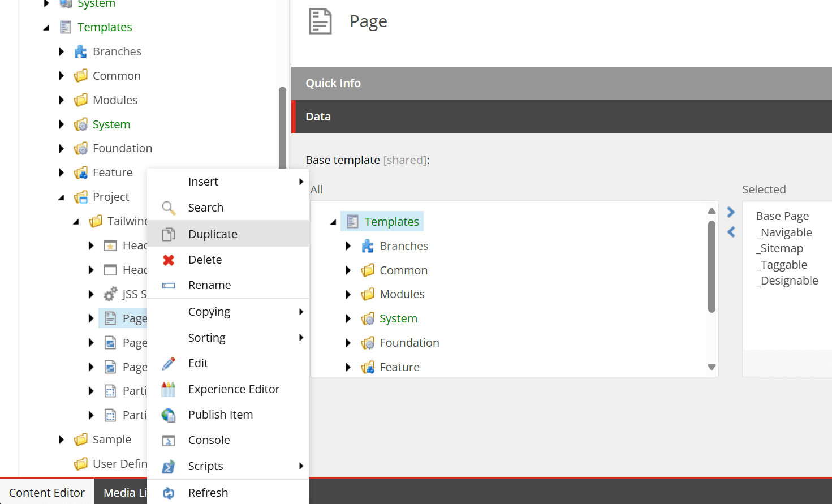Viewport: 832px width, 504px height.
Task: Click the base template list scrollbar thumb
Action: click(712, 266)
